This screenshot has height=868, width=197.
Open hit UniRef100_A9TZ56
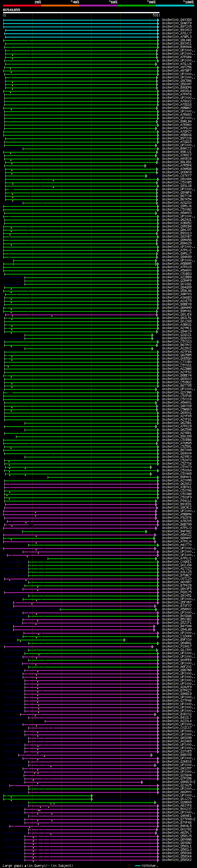(x=176, y=67)
